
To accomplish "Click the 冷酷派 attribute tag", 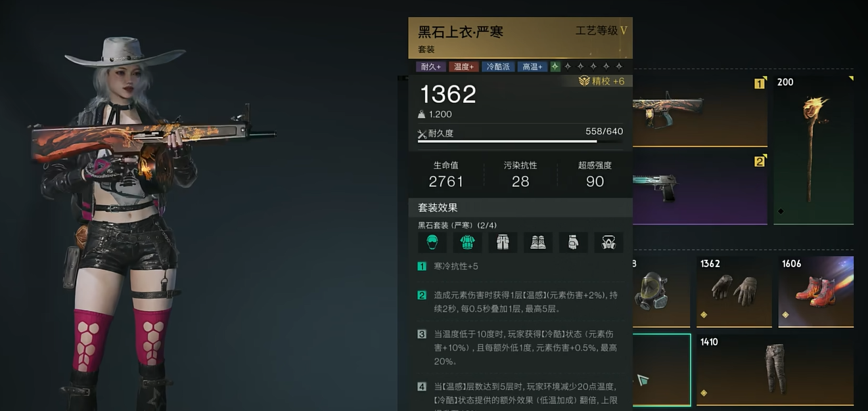I will point(497,67).
